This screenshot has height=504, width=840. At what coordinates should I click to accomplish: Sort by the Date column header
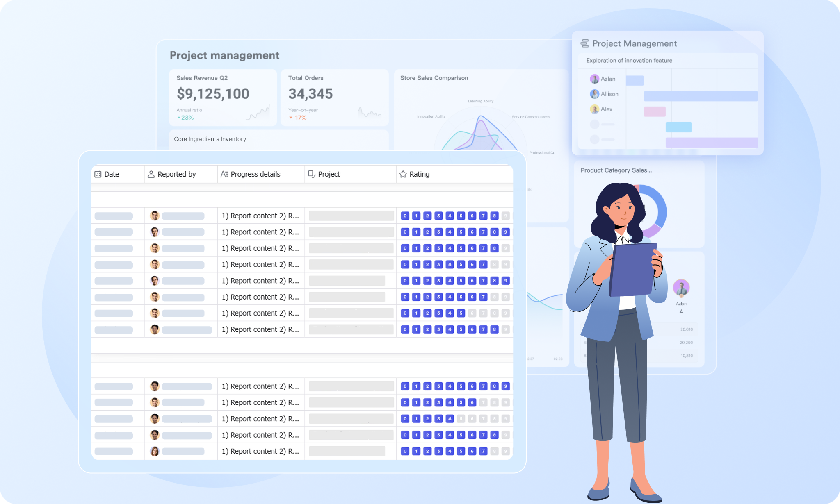coord(112,174)
